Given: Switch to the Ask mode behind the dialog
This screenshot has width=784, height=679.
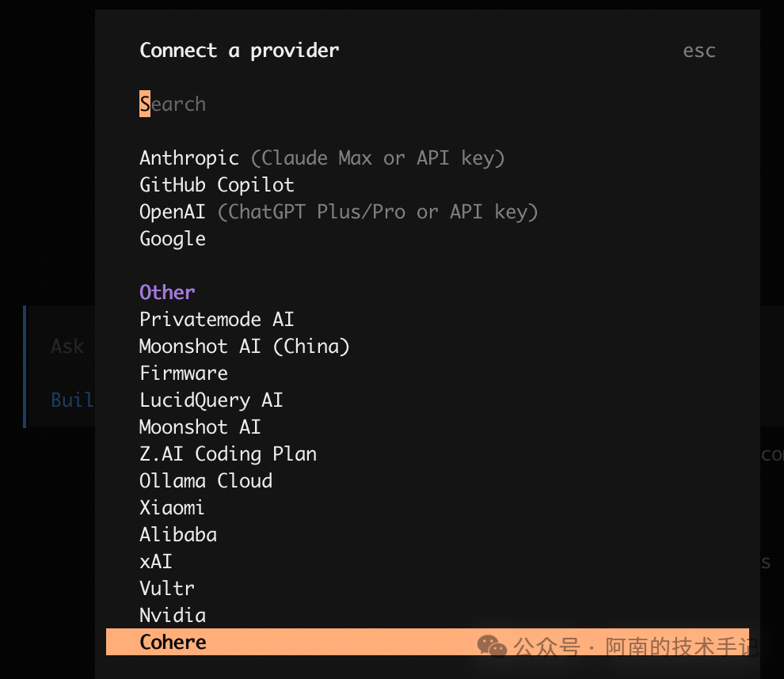Looking at the screenshot, I should (x=67, y=346).
